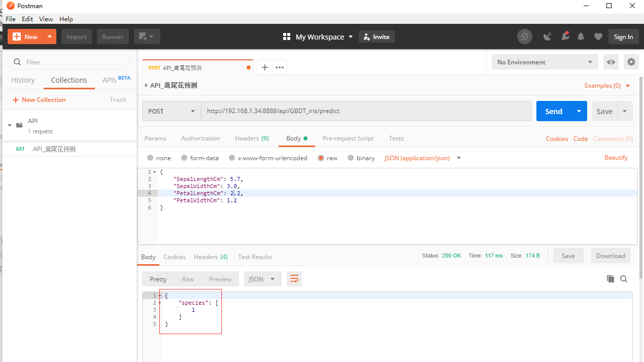Screen dimensions: 644x362
Task: Click the request Save button
Action: coord(604,111)
